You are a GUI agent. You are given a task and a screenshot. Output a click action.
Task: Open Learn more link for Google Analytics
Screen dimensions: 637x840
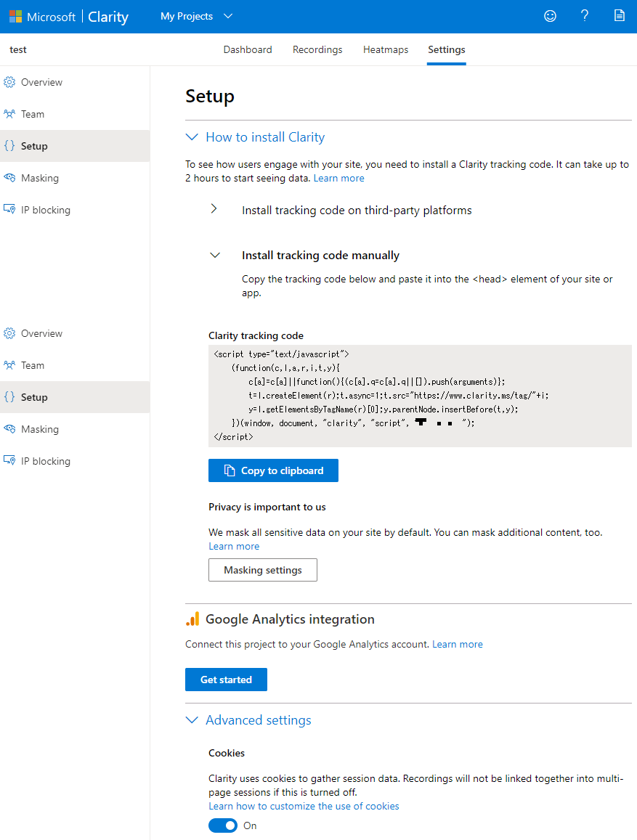point(458,645)
